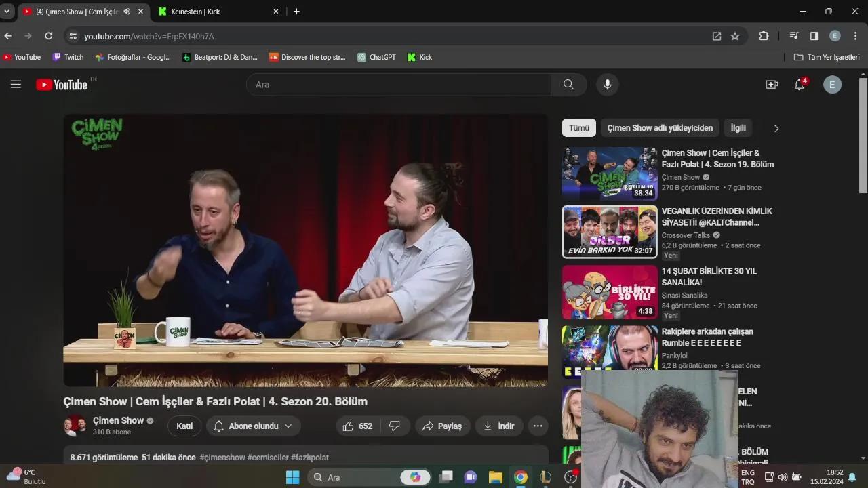
Task: Open Chrome's three-dot menu
Action: pos(855,36)
